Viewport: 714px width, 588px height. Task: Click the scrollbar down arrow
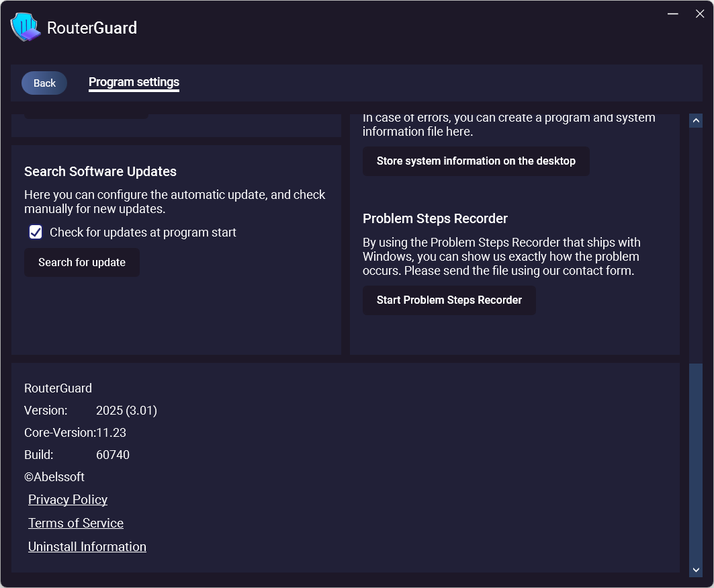click(x=696, y=570)
